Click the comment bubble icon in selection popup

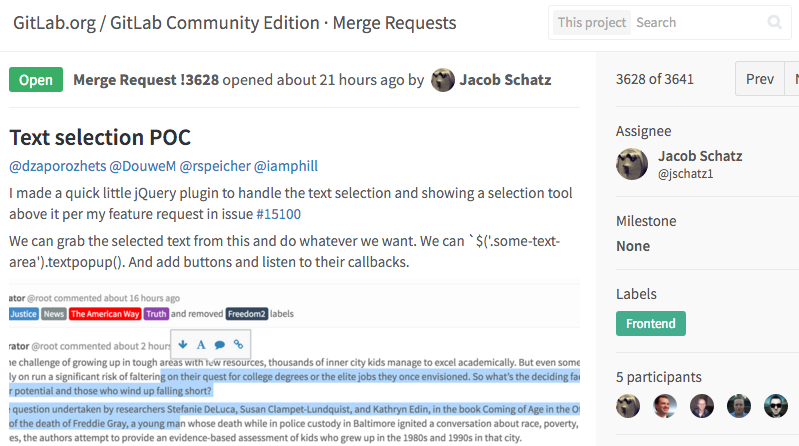(x=220, y=345)
